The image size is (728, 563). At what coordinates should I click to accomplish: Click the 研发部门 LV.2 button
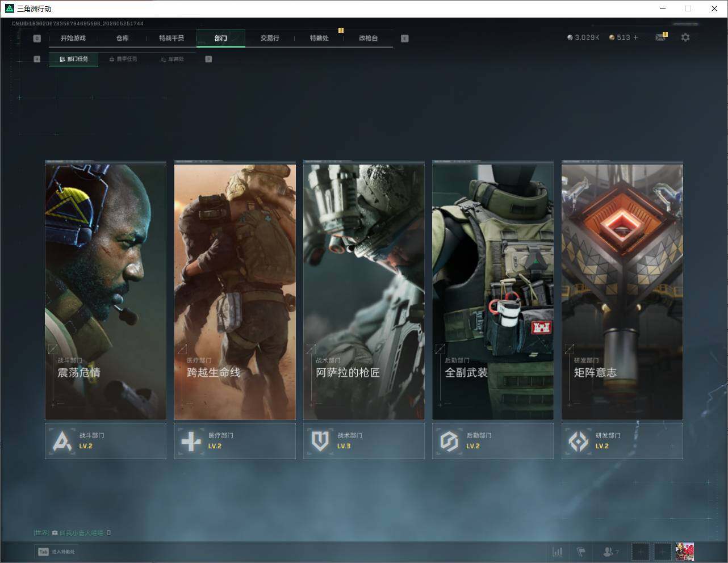pos(622,441)
